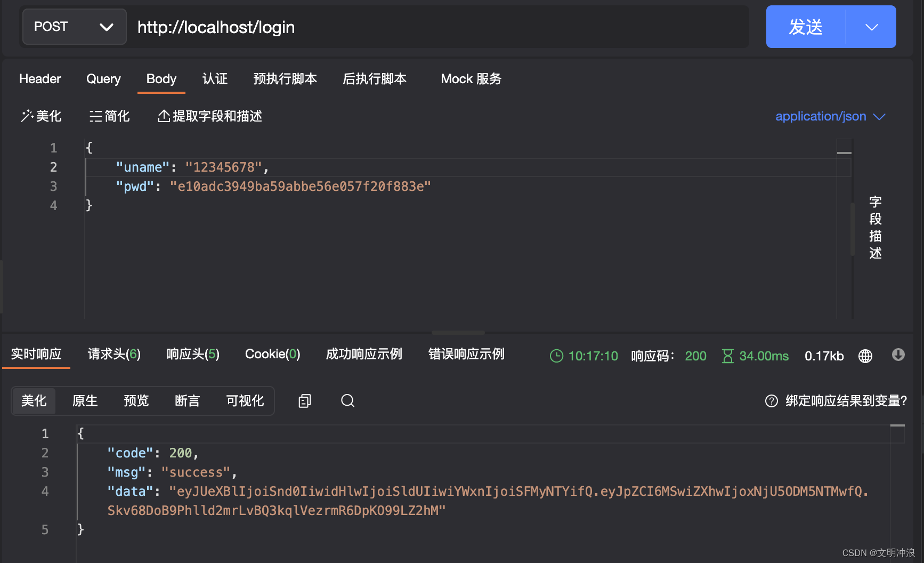The width and height of the screenshot is (924, 563).
Task: Click the download response icon
Action: tap(898, 355)
